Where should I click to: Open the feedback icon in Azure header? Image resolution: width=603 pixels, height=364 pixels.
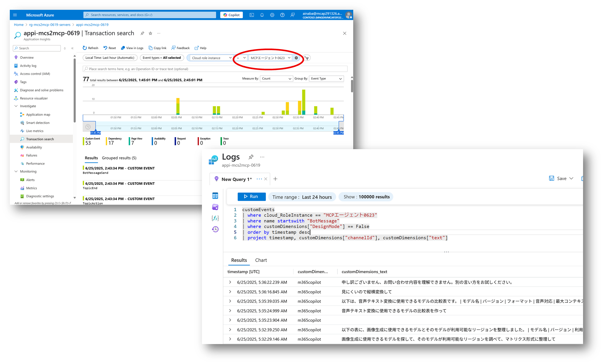(293, 15)
